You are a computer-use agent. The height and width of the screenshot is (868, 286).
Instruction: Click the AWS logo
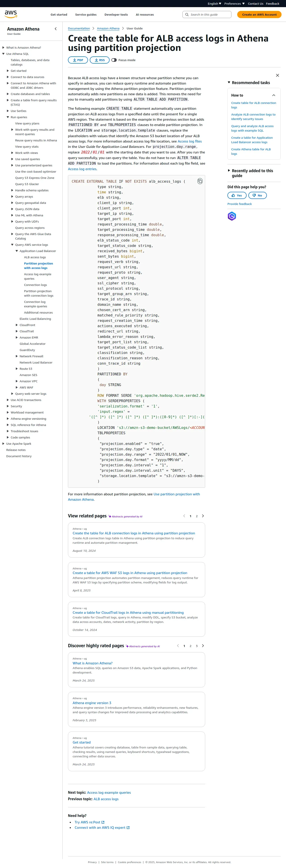point(11,14)
